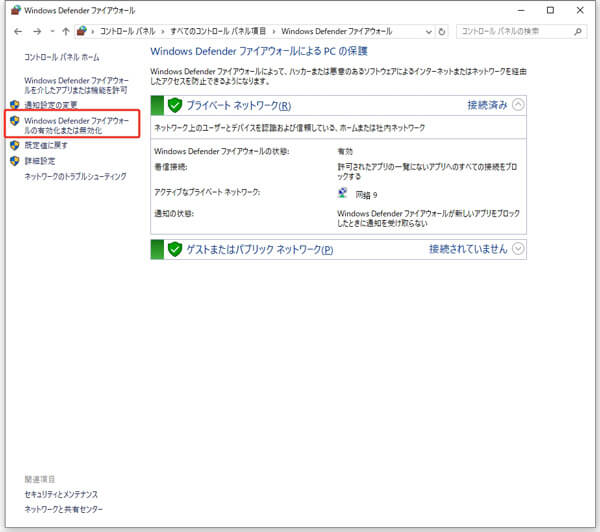Open セキュリティとメンテナンス link
Viewport: 600px width, 532px height.
click(61, 494)
